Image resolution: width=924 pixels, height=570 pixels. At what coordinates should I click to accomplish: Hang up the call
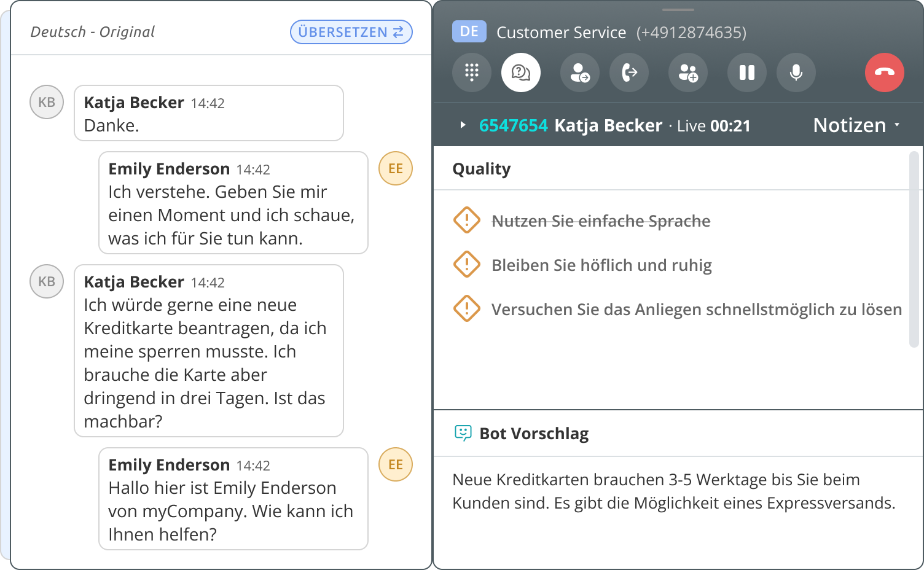884,72
